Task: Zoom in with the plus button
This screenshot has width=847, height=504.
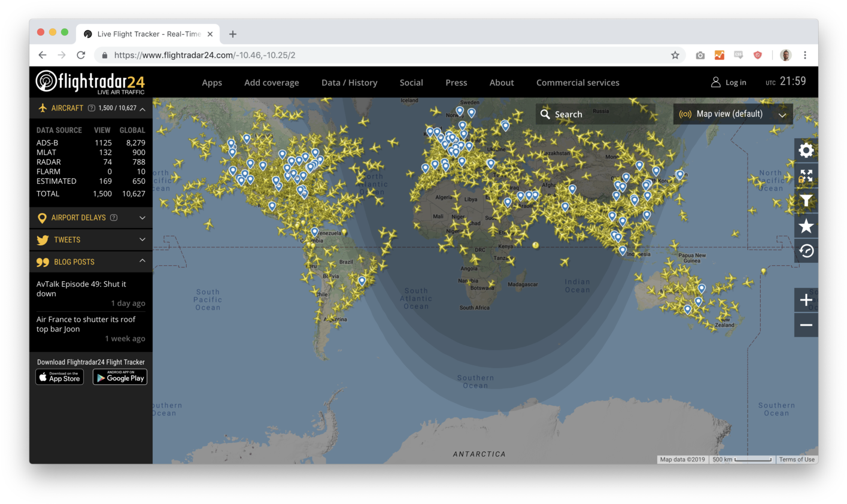Action: 806,300
